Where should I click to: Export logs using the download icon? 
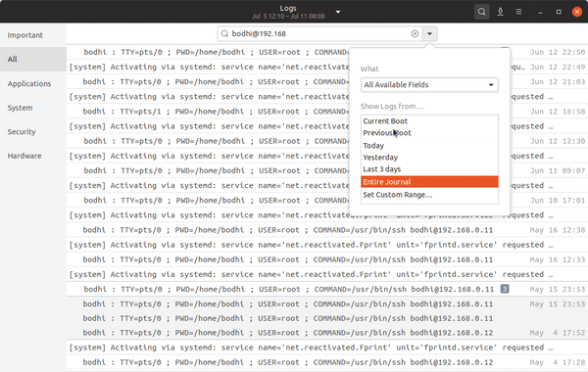(x=500, y=12)
